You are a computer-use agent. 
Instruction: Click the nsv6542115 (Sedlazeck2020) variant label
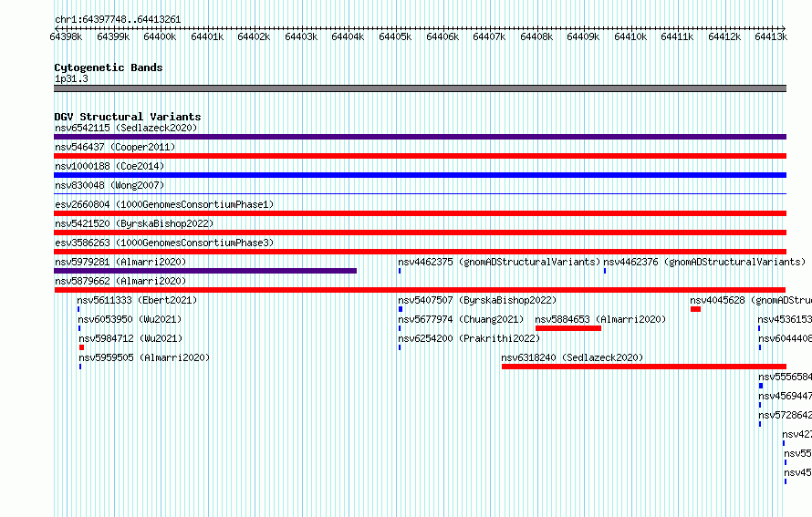(126, 128)
